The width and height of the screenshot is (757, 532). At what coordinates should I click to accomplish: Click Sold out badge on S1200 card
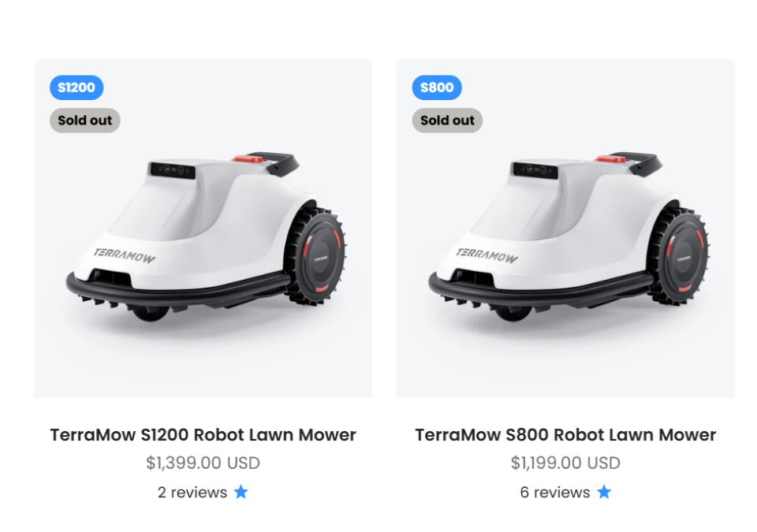(85, 121)
